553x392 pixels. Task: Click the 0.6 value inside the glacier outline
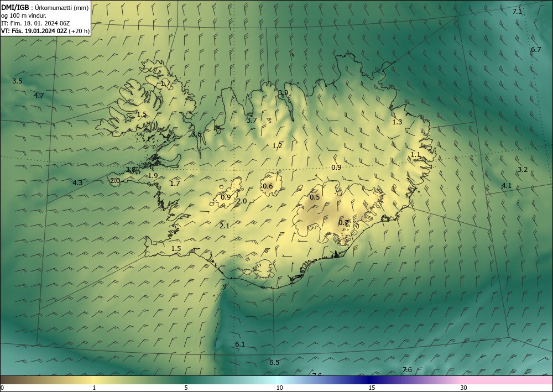pyautogui.click(x=268, y=186)
